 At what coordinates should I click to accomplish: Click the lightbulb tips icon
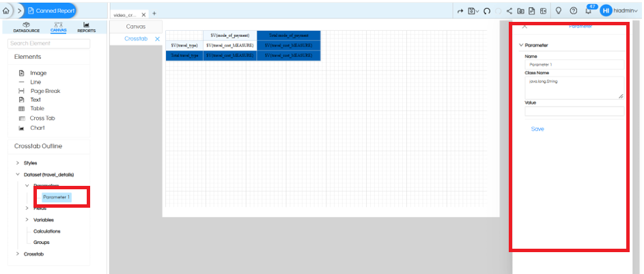click(559, 11)
